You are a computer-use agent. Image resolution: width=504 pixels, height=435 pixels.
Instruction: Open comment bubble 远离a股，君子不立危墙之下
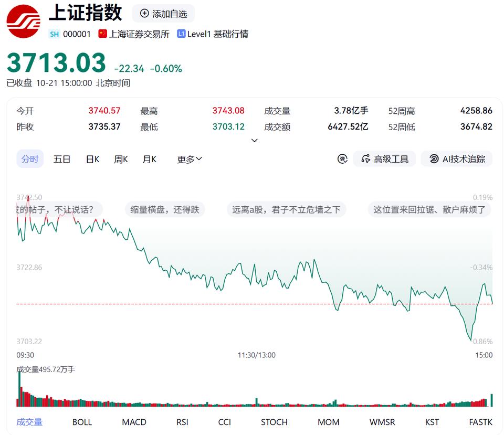[286, 210]
